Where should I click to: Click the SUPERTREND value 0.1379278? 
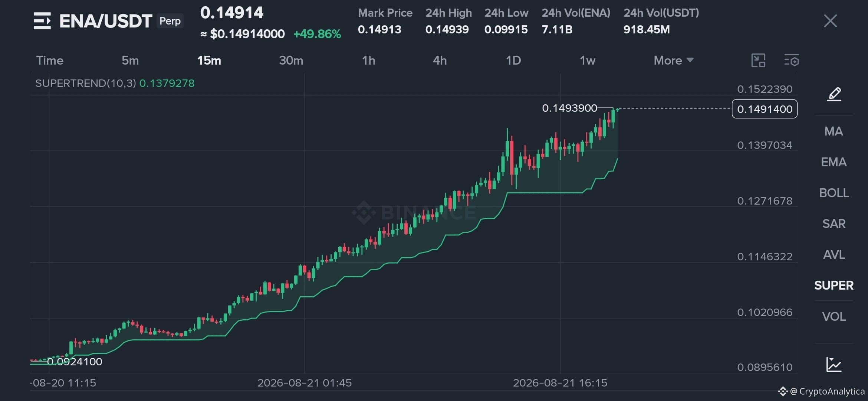tap(167, 83)
